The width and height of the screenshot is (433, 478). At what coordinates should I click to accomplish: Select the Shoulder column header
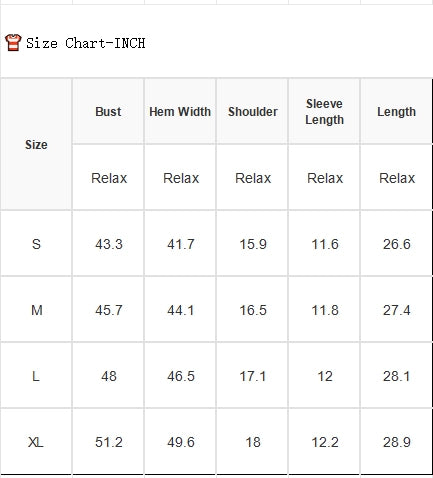coord(253,112)
